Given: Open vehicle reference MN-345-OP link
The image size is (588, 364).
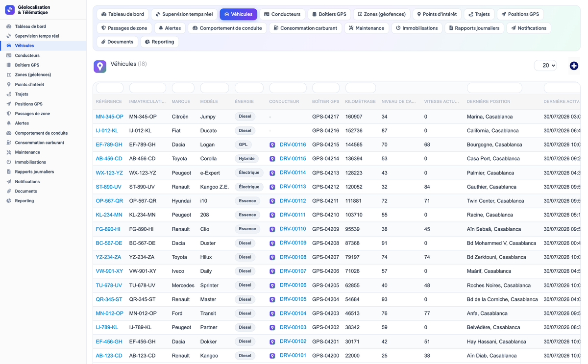Looking at the screenshot, I should [109, 117].
